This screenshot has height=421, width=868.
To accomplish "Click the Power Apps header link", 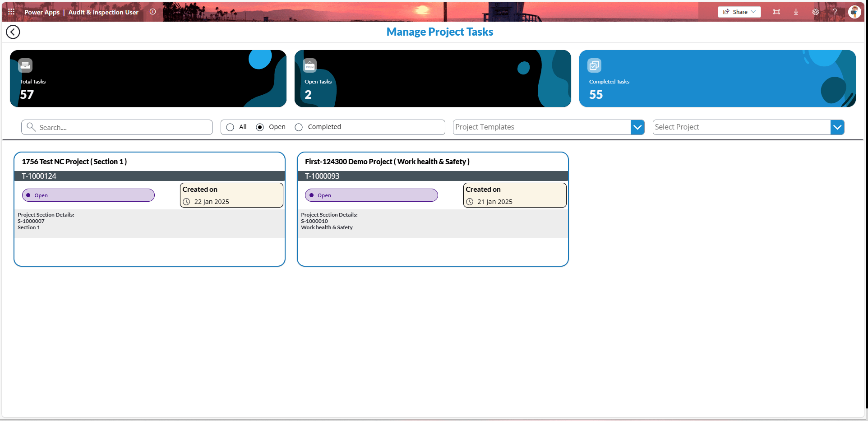I will (x=42, y=12).
